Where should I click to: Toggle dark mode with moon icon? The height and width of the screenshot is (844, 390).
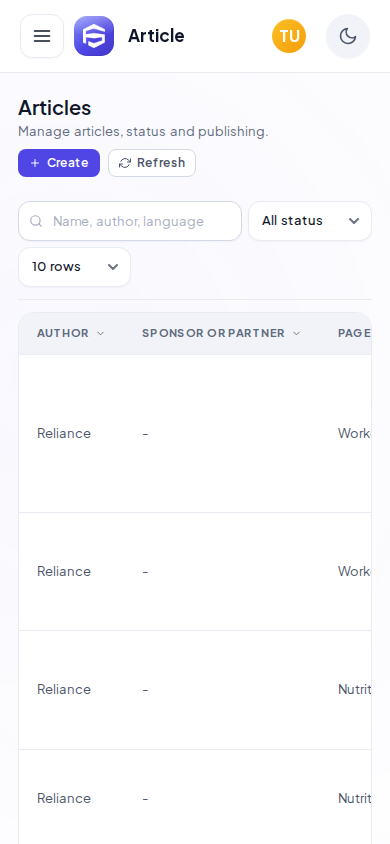tap(348, 36)
